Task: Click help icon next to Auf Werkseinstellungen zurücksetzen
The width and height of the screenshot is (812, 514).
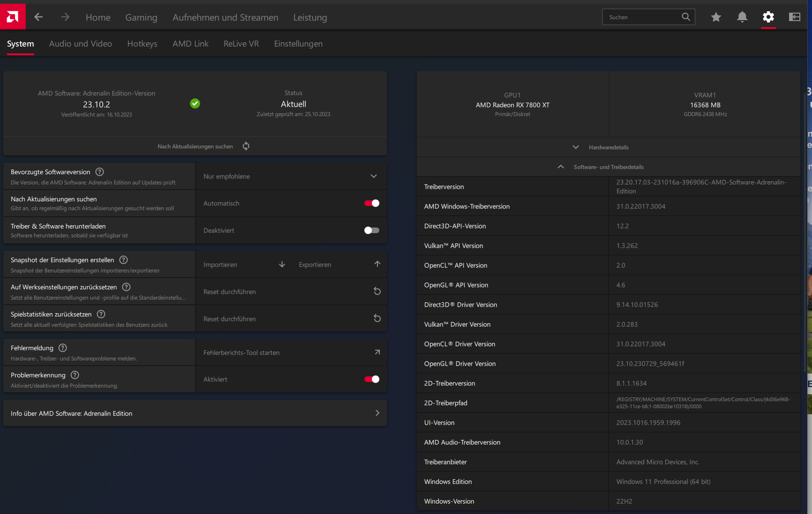Action: pos(126,287)
